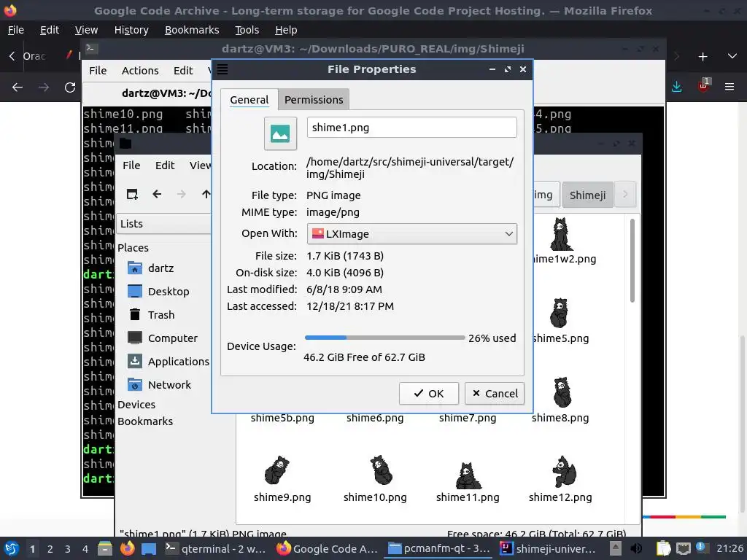Open Firefox History menu
This screenshot has height=560, width=747.
click(131, 30)
